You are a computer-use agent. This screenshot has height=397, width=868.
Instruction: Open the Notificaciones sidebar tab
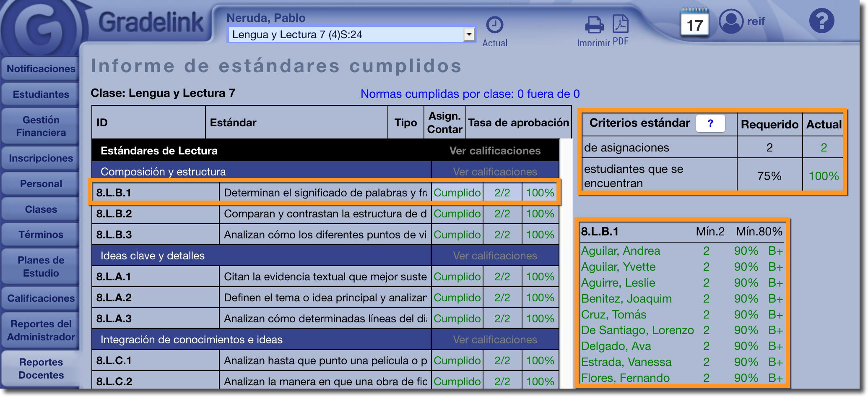(41, 69)
